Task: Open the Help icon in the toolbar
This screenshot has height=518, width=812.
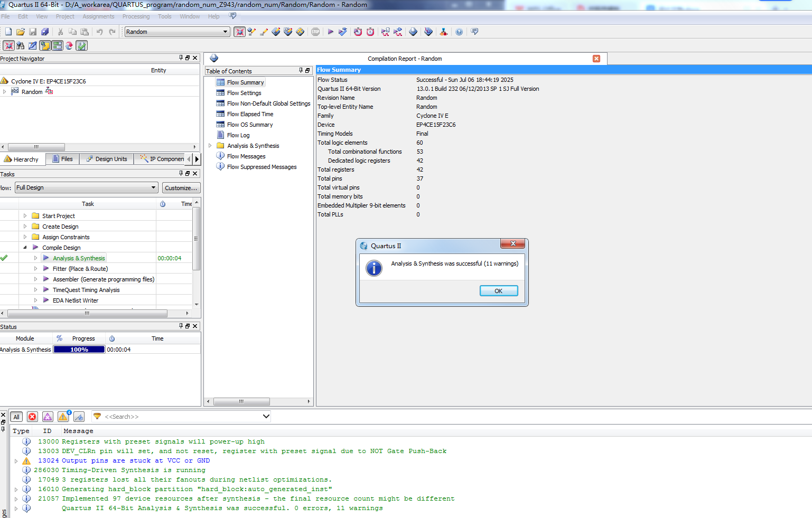Action: click(x=459, y=32)
